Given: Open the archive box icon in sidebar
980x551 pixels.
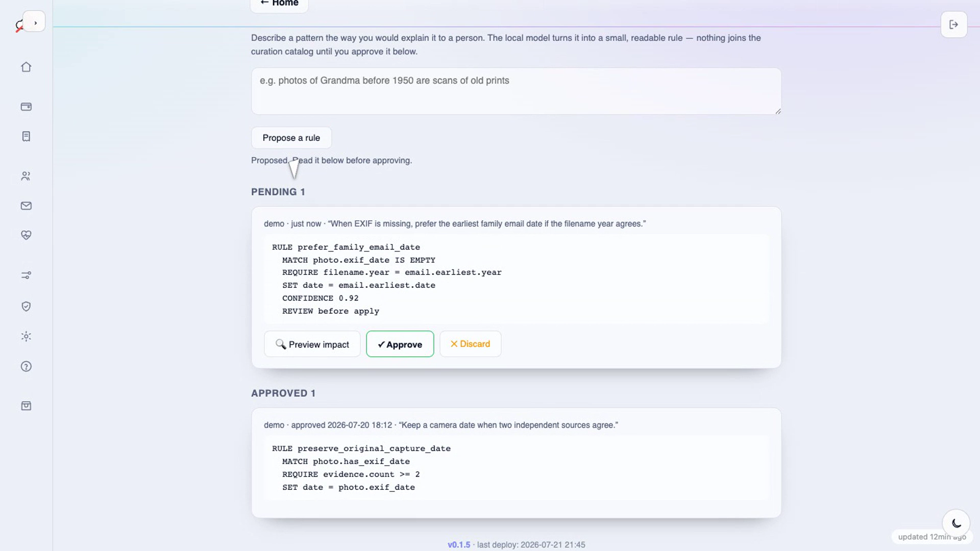Looking at the screenshot, I should click(26, 406).
